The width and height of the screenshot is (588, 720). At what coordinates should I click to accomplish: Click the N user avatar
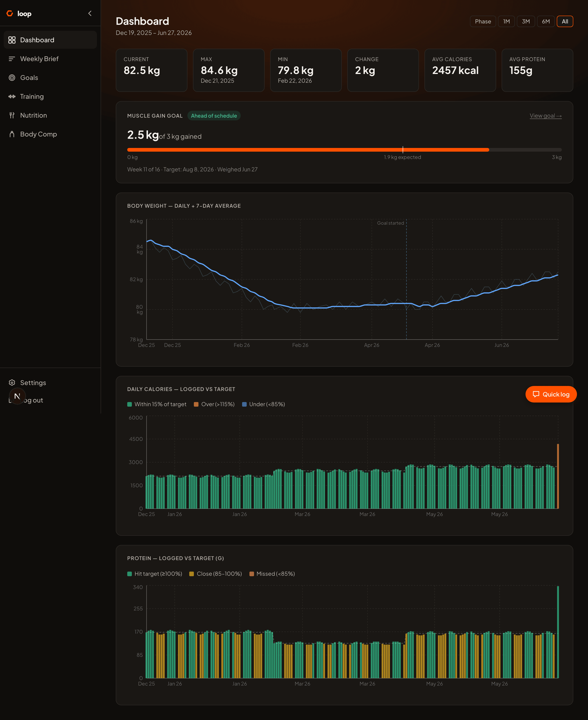17,396
